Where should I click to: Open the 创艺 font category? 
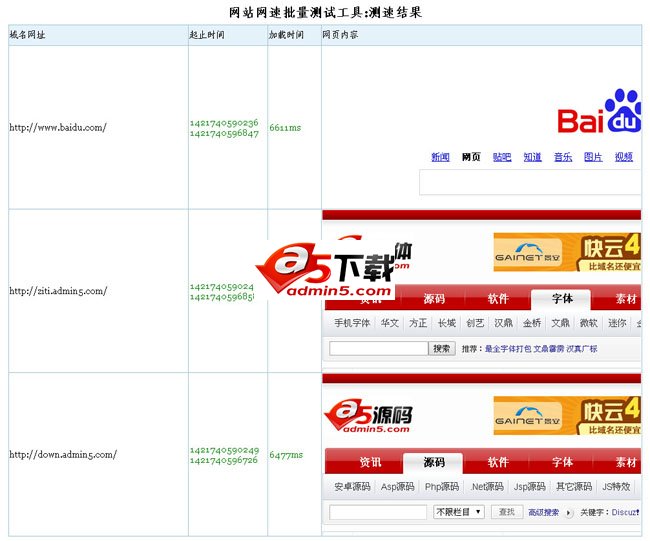click(x=475, y=323)
